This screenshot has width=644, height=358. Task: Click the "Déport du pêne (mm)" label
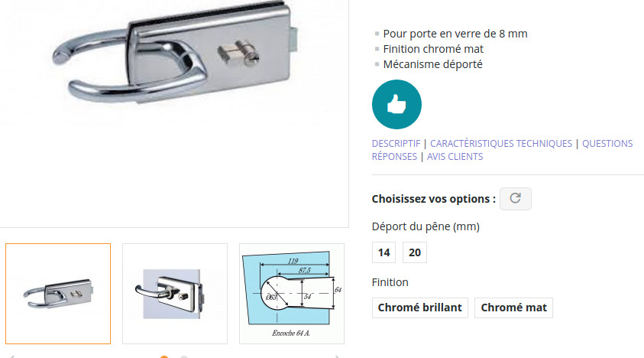click(426, 226)
